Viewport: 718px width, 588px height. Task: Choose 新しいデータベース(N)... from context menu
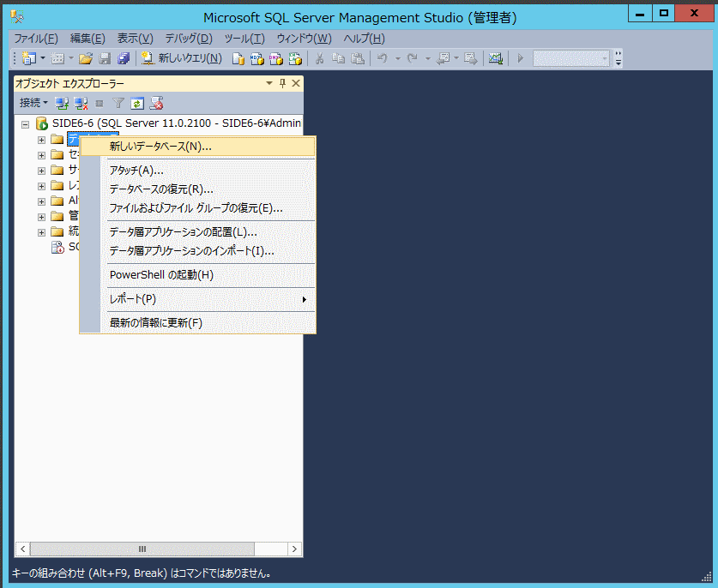[198, 147]
